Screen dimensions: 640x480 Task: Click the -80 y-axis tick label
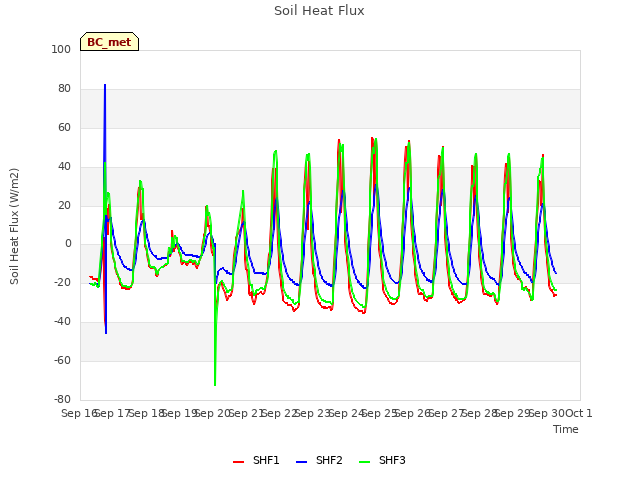pyautogui.click(x=62, y=399)
